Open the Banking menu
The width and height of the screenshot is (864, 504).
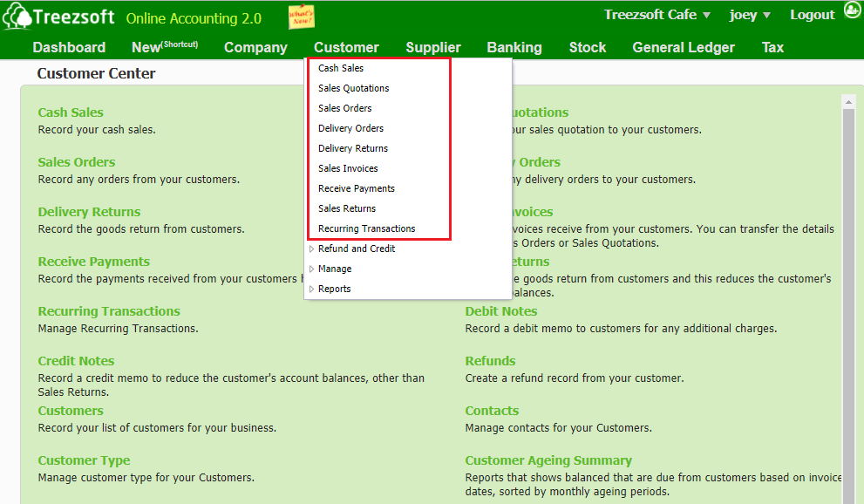[x=514, y=48]
